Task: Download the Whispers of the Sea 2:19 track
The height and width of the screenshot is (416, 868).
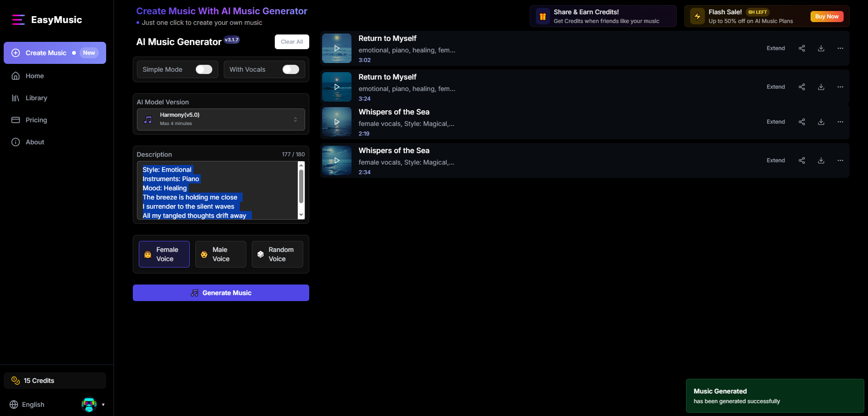Action: pyautogui.click(x=821, y=122)
